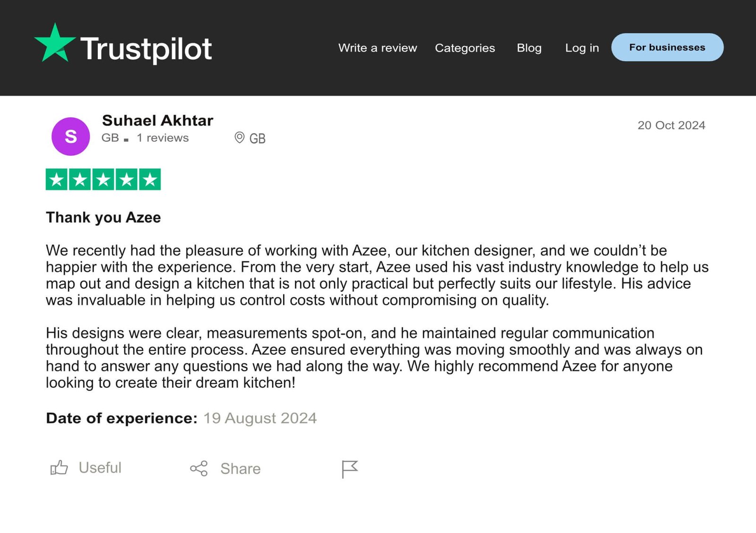Click the Useful label text
The width and height of the screenshot is (756, 533).
click(x=100, y=468)
